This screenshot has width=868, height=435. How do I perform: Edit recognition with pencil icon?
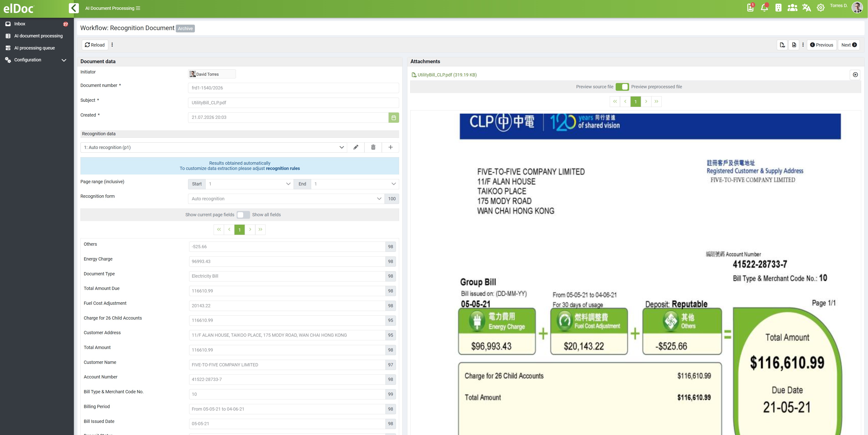[356, 147]
